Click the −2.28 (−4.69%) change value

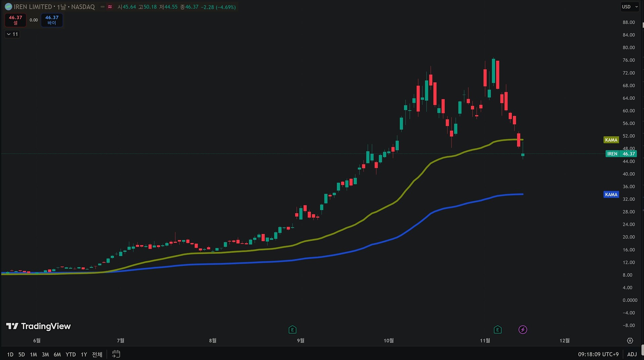218,7
